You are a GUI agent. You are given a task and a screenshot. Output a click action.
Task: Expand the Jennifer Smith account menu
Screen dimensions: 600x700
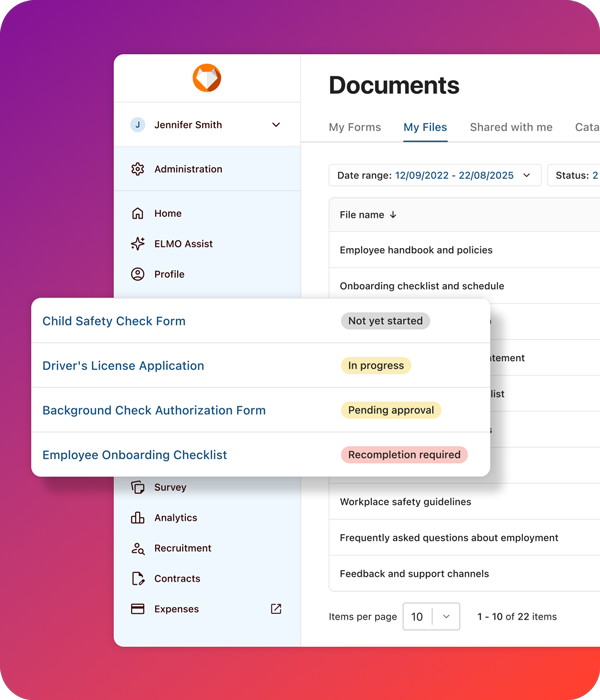point(276,125)
